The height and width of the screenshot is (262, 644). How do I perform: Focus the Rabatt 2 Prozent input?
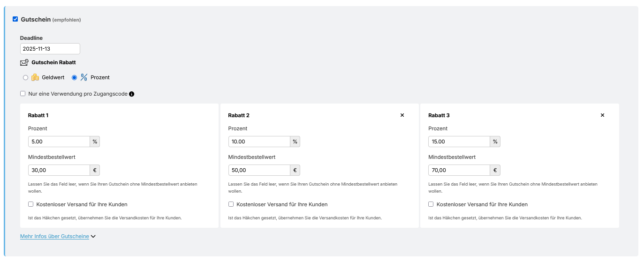(259, 142)
